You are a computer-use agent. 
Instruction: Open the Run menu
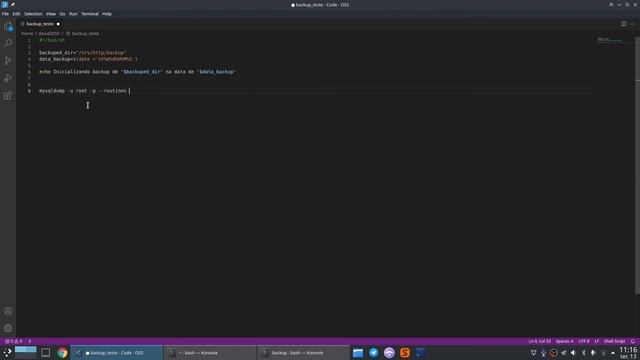[73, 14]
